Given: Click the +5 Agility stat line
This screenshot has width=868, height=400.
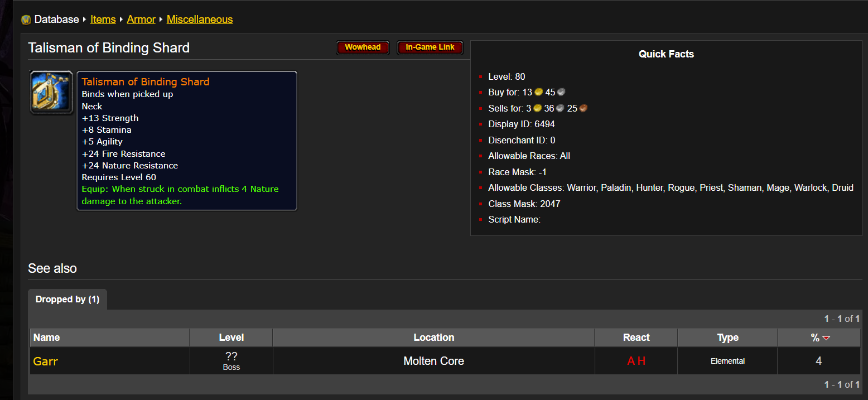Looking at the screenshot, I should tap(102, 142).
